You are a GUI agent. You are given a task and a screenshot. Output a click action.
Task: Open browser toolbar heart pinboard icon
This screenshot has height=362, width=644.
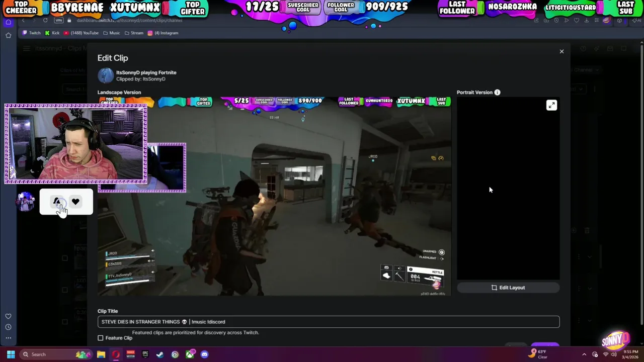click(x=577, y=21)
